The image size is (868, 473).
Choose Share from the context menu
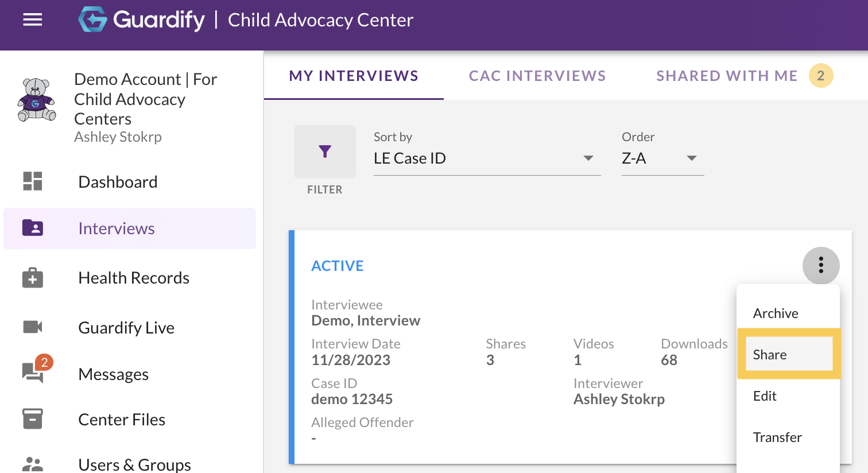click(788, 354)
